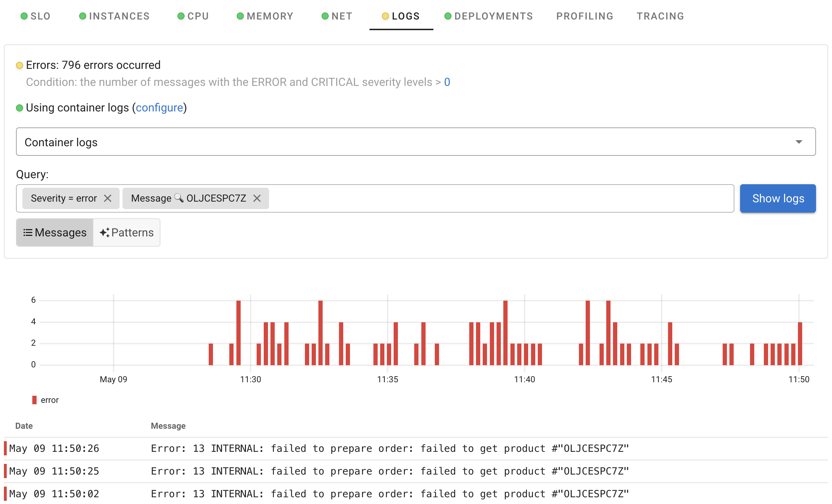Click the green status dot on SLO tab

(x=24, y=16)
